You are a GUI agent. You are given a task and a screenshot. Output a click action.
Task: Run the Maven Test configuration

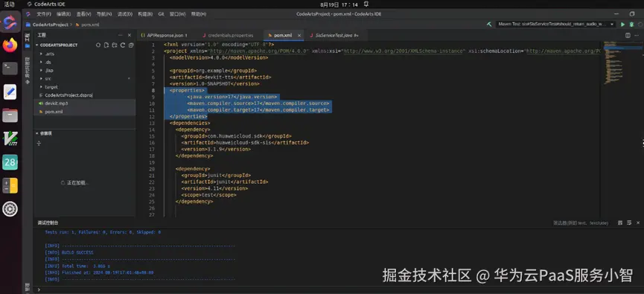[622, 25]
